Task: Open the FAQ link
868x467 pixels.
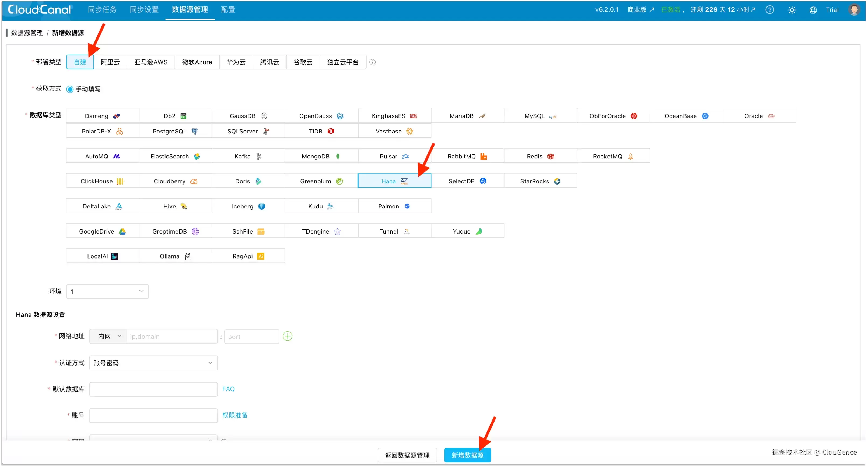Action: [229, 389]
